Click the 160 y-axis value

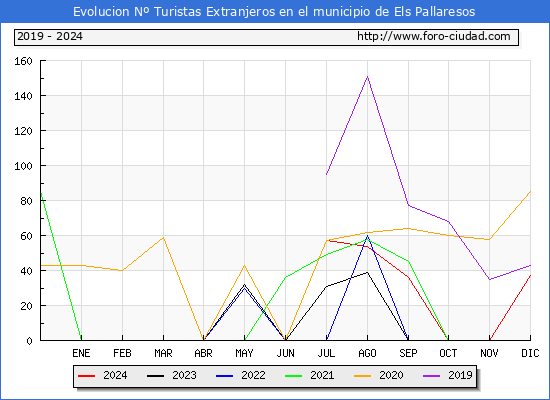23,61
